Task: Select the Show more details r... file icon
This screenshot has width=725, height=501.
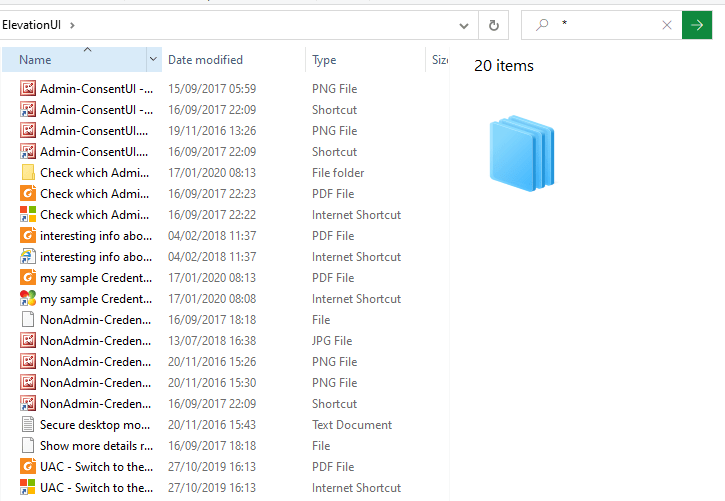Action: 28,446
